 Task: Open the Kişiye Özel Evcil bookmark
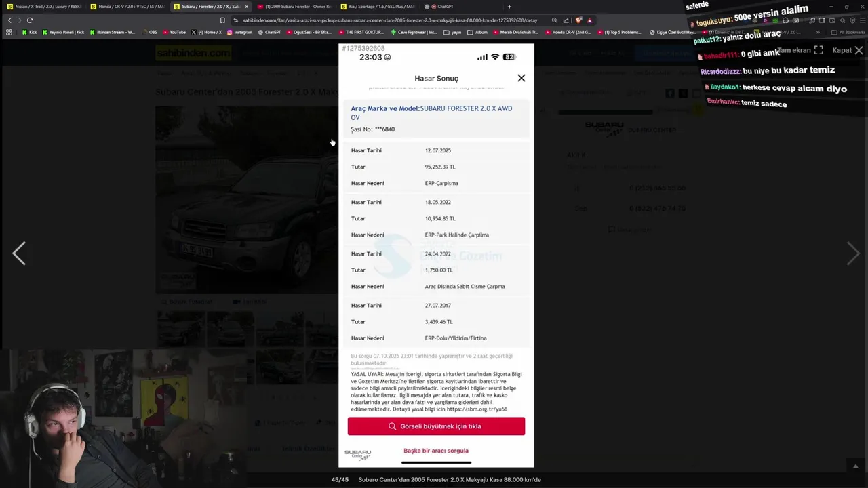[671, 32]
